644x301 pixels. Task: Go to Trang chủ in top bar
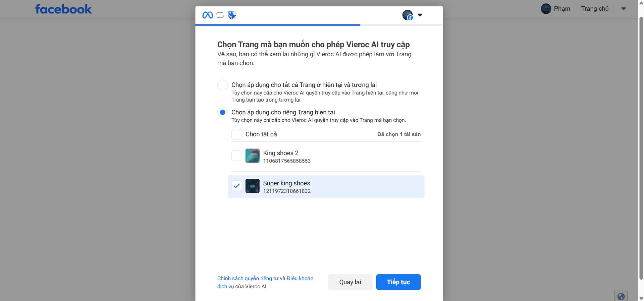(595, 9)
